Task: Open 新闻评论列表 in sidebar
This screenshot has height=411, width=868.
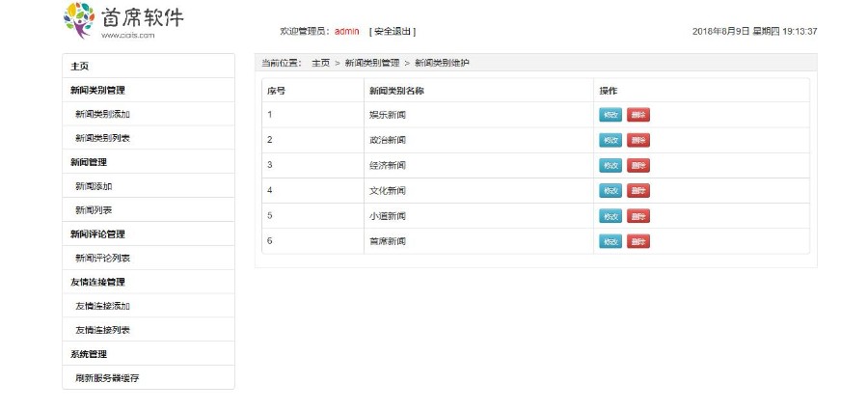Action: tap(149, 259)
